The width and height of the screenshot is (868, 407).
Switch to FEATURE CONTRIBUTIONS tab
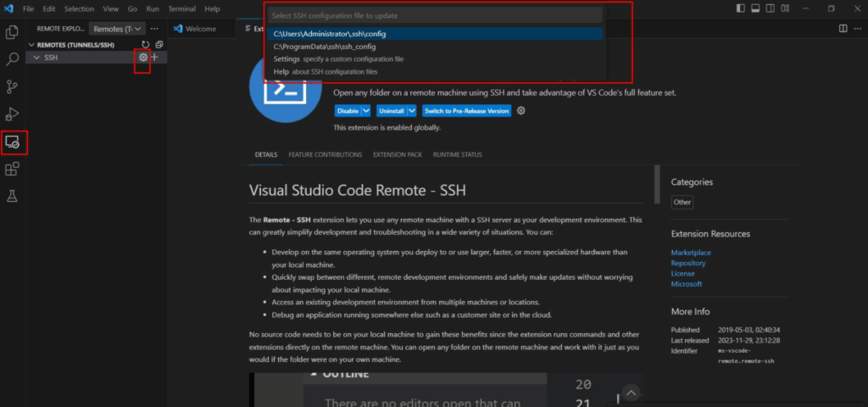pos(325,154)
